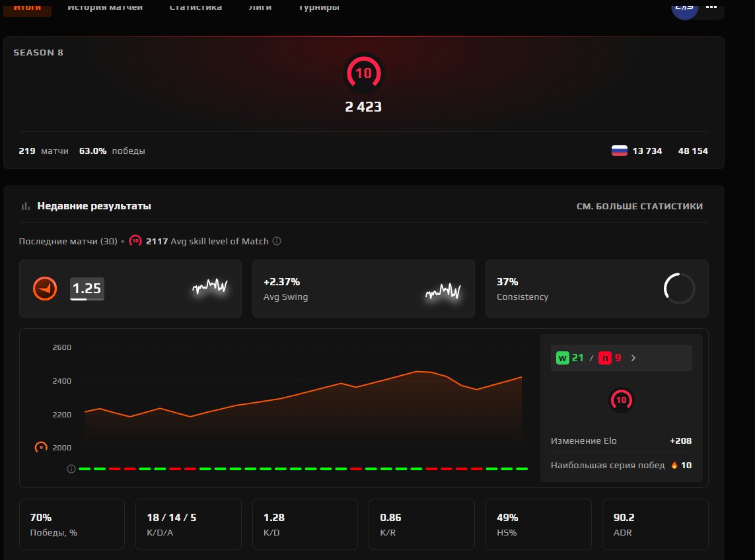Click the 63.0% победы text
The image size is (755, 560).
tap(112, 151)
